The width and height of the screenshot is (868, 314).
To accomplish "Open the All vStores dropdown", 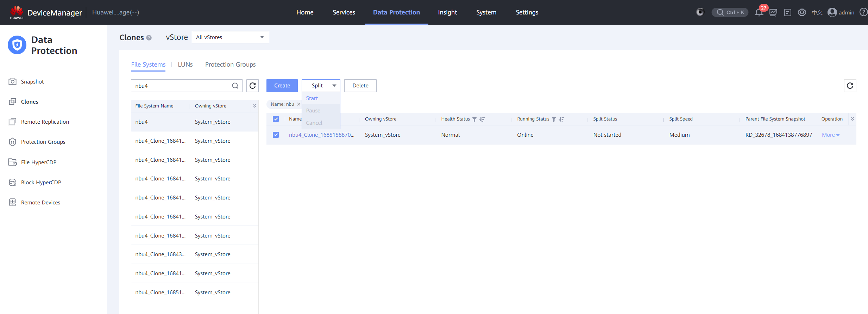I will point(230,37).
